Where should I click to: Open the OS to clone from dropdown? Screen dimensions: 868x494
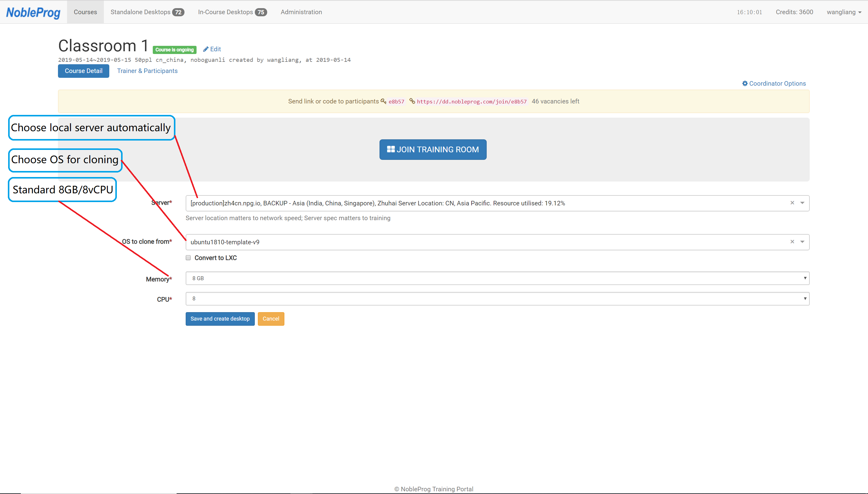click(802, 242)
